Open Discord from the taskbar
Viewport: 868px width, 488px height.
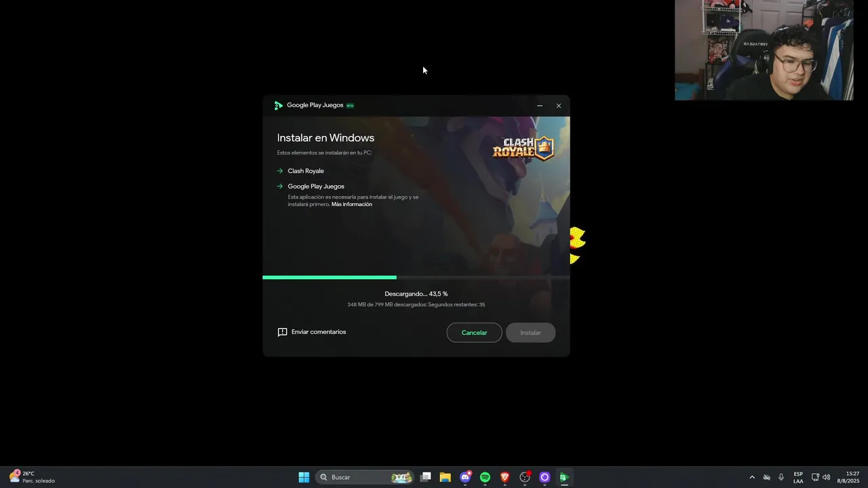pyautogui.click(x=465, y=477)
